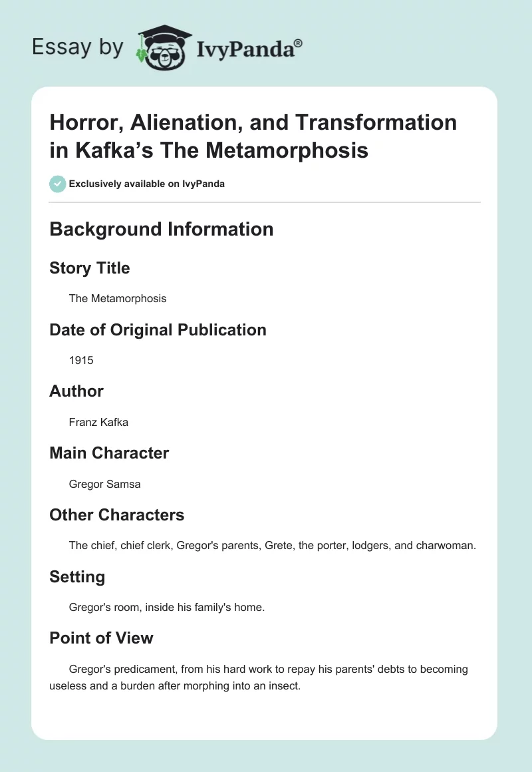Click the "Background Information" heading

(x=162, y=229)
